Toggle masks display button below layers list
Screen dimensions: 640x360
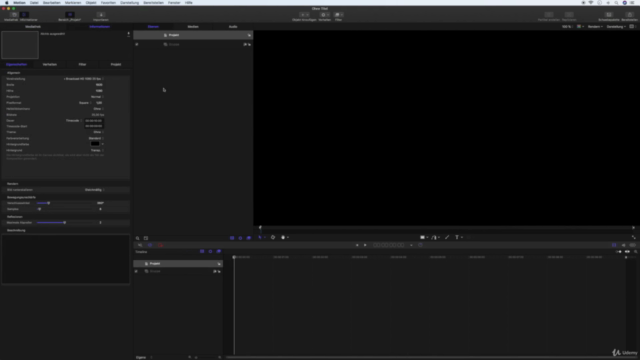[x=232, y=238]
